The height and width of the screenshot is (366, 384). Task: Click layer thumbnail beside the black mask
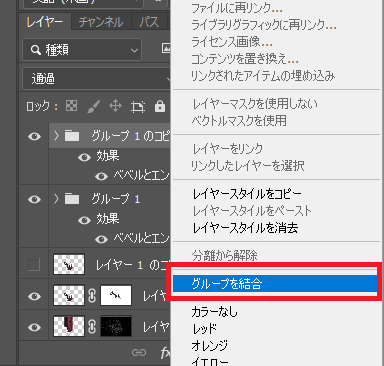click(x=69, y=326)
